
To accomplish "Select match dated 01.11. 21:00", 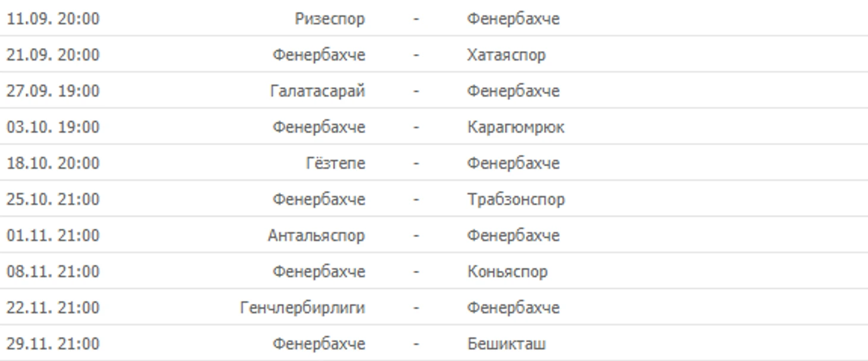I will [434, 235].
